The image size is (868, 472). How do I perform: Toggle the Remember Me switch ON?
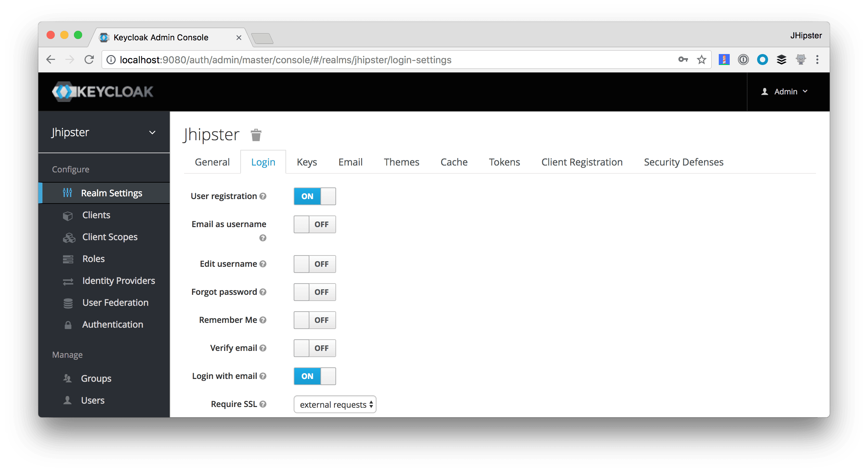coord(314,320)
